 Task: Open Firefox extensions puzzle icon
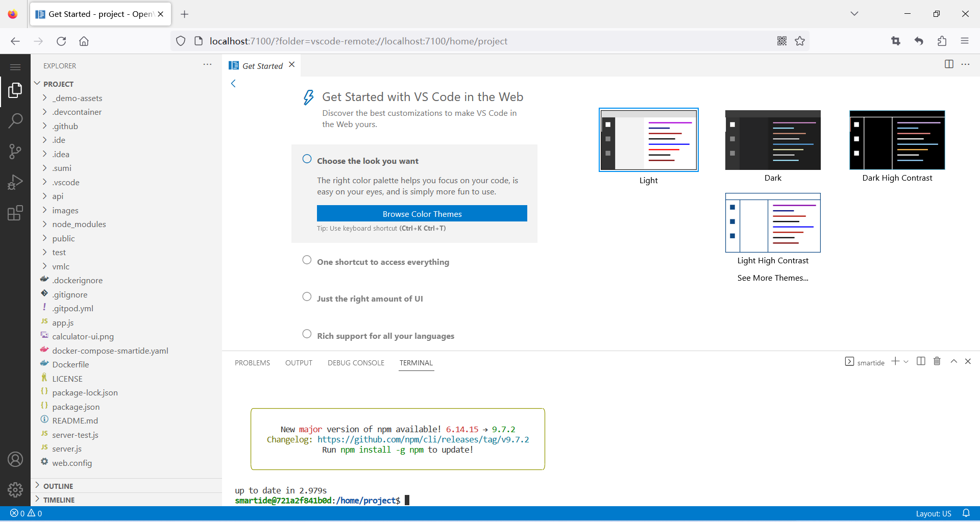tap(942, 41)
